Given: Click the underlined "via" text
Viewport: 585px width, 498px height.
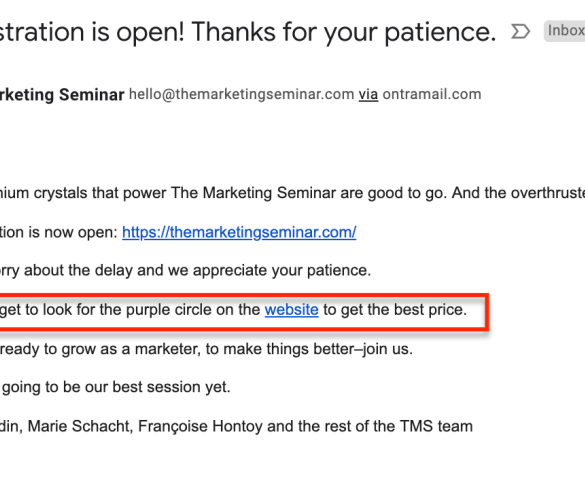Looking at the screenshot, I should coord(368,94).
